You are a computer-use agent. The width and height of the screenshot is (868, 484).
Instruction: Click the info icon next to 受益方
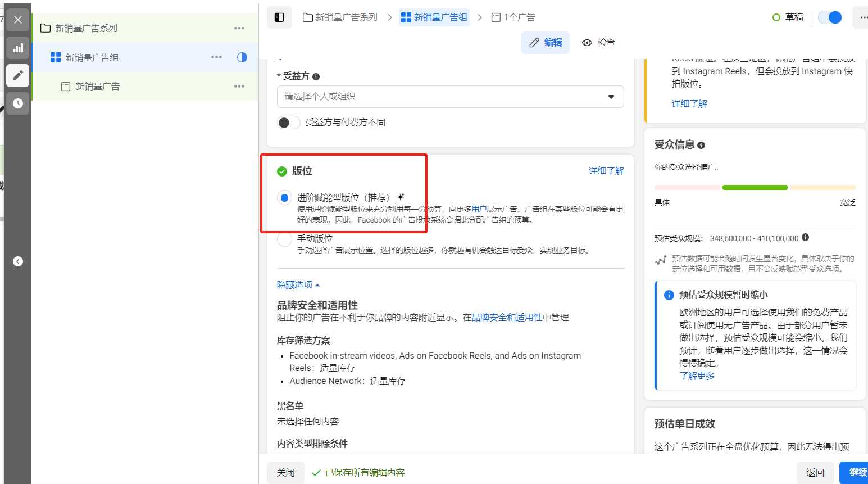[x=316, y=76]
